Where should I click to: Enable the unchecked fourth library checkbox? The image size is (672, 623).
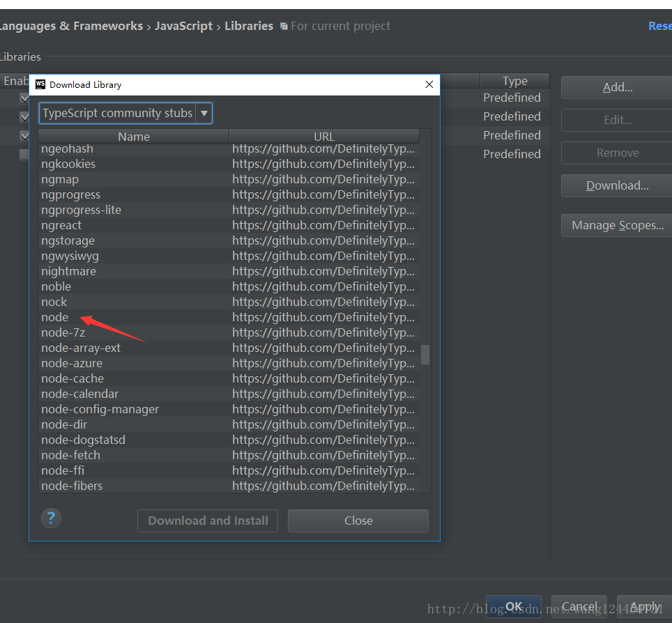pos(24,154)
